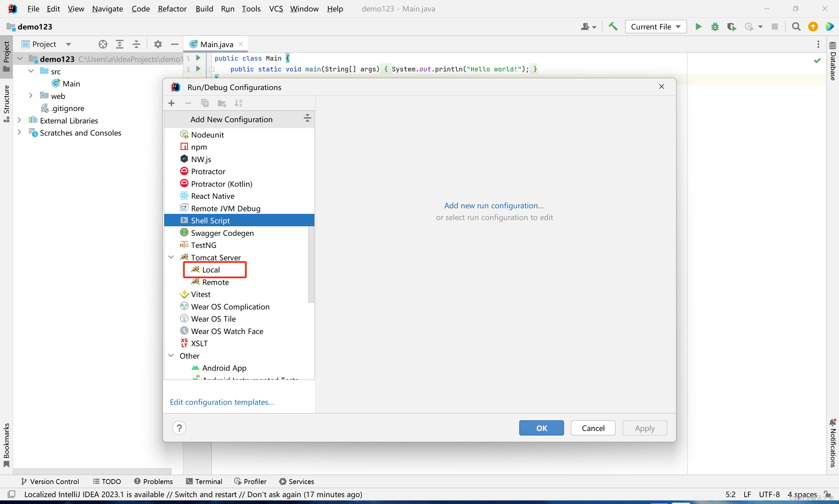This screenshot has width=839, height=504.
Task: Expand the Other configuration group
Action: click(171, 356)
